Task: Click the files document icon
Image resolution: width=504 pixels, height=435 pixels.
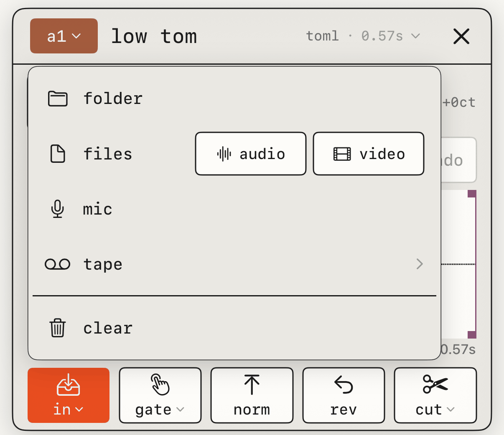Action: tap(58, 154)
